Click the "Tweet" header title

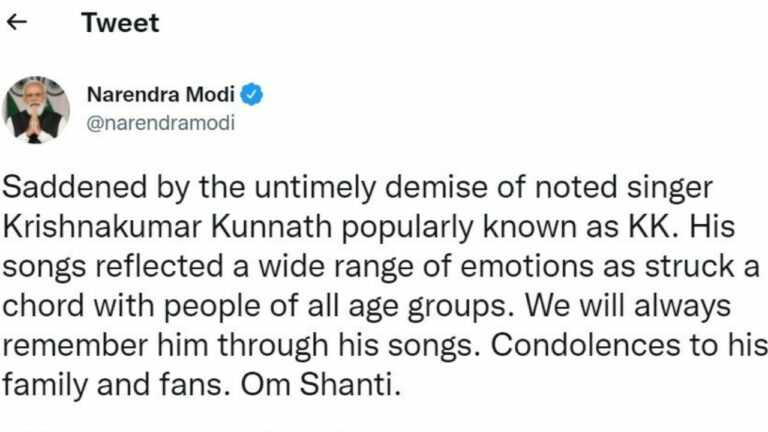coord(120,24)
